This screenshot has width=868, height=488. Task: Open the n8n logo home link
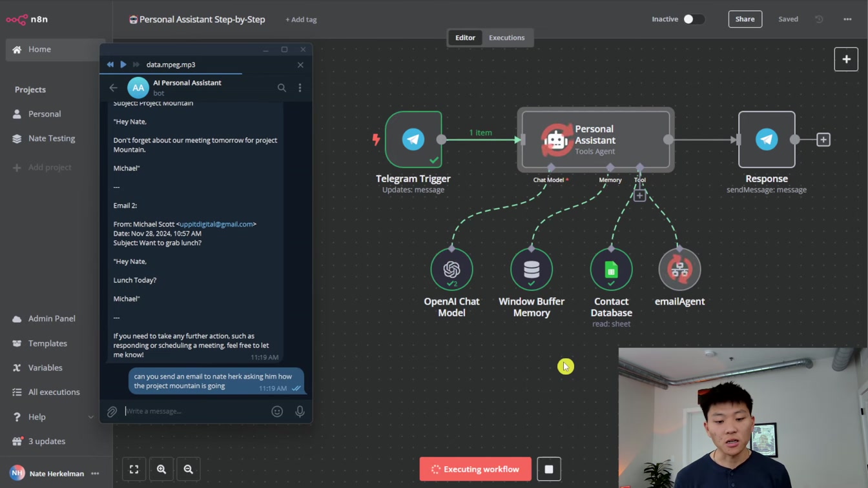(x=27, y=19)
